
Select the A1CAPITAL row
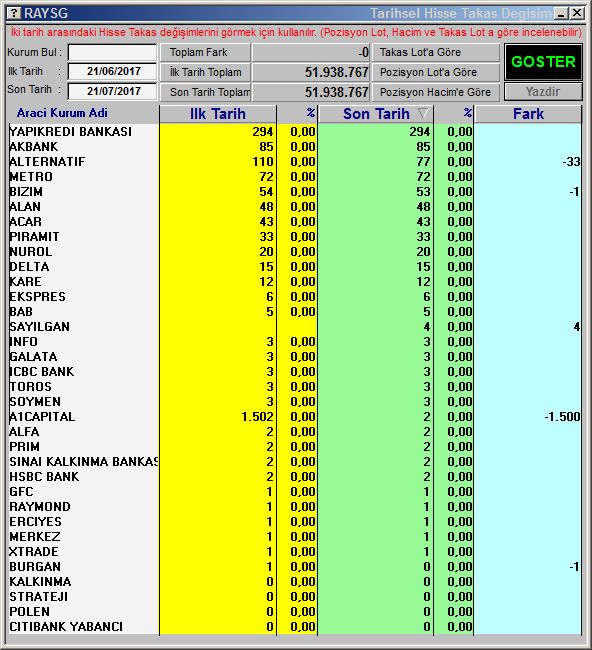point(295,417)
